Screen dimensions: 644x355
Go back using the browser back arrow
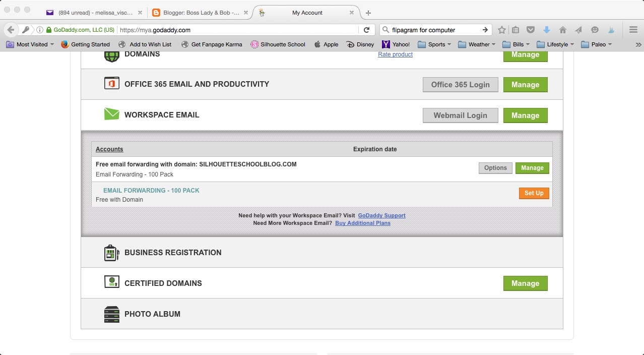(11, 30)
